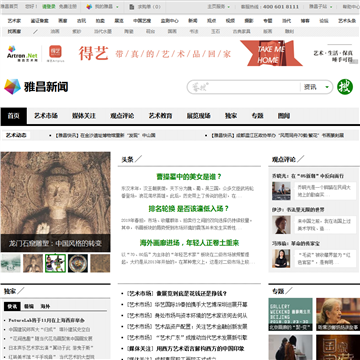360x360 pixels.
Task: Switch to the 媒体关注 tab
Action: (x=84, y=116)
